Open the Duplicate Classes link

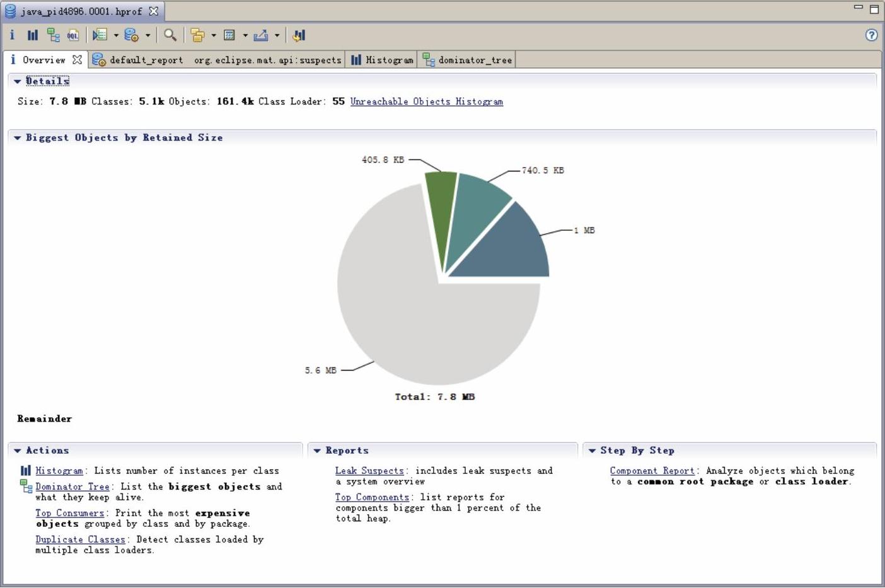(x=80, y=539)
